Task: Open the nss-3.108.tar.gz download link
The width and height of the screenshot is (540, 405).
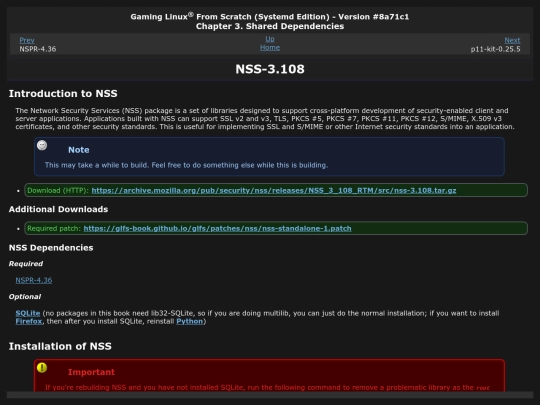Action: pos(274,190)
